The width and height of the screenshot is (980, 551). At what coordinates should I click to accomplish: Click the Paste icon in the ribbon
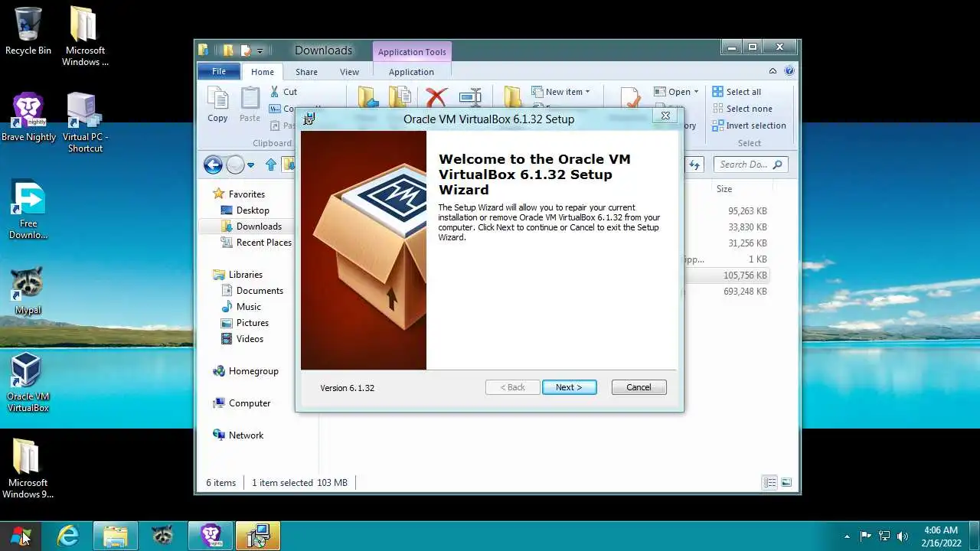point(250,104)
